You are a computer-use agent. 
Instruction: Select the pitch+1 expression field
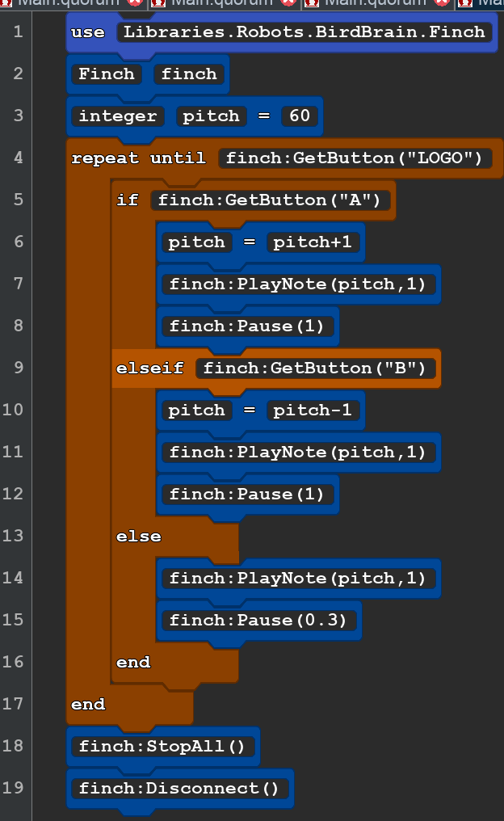[313, 242]
